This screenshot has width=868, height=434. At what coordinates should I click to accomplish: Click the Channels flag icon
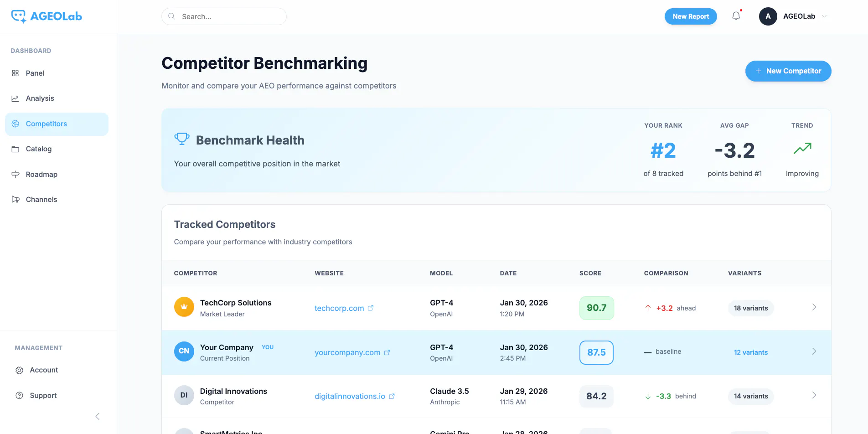coord(15,200)
